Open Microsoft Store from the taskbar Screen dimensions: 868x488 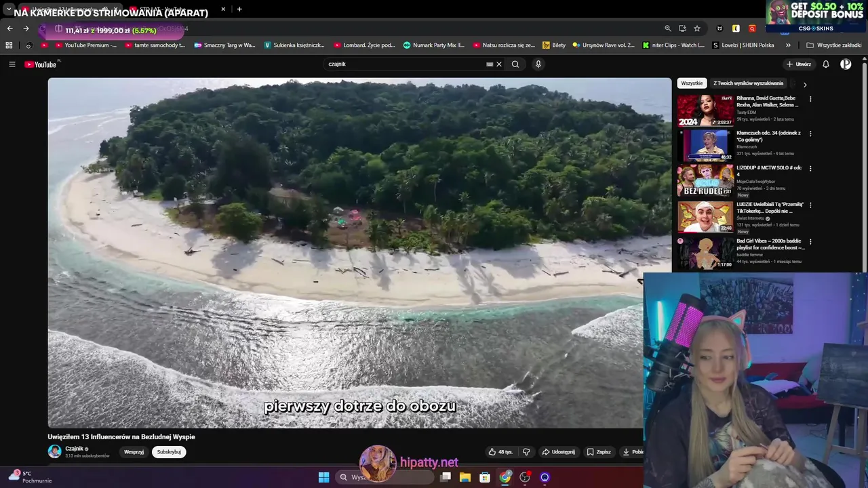[485, 477]
